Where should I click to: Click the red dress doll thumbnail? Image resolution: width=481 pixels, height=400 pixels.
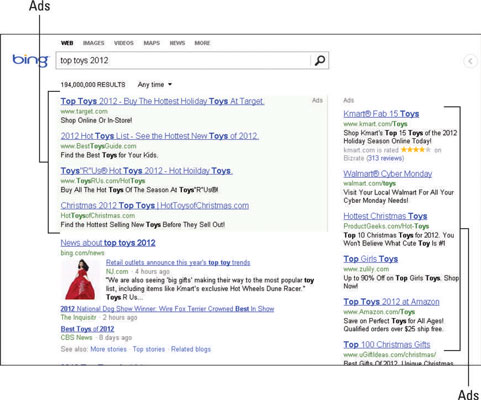pos(80,279)
